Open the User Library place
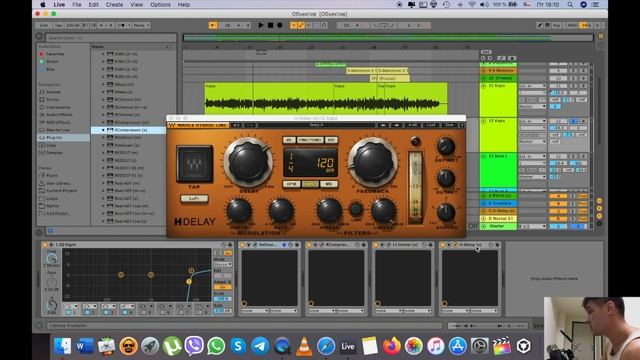The height and width of the screenshot is (360, 640). (58, 183)
